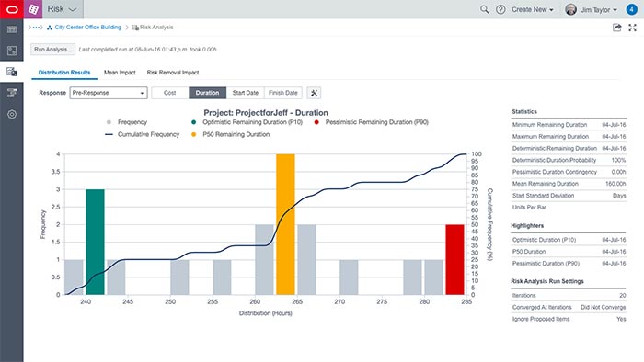Switch to the Risk Removal Impact tab
The image size is (644, 362).
coord(173,73)
